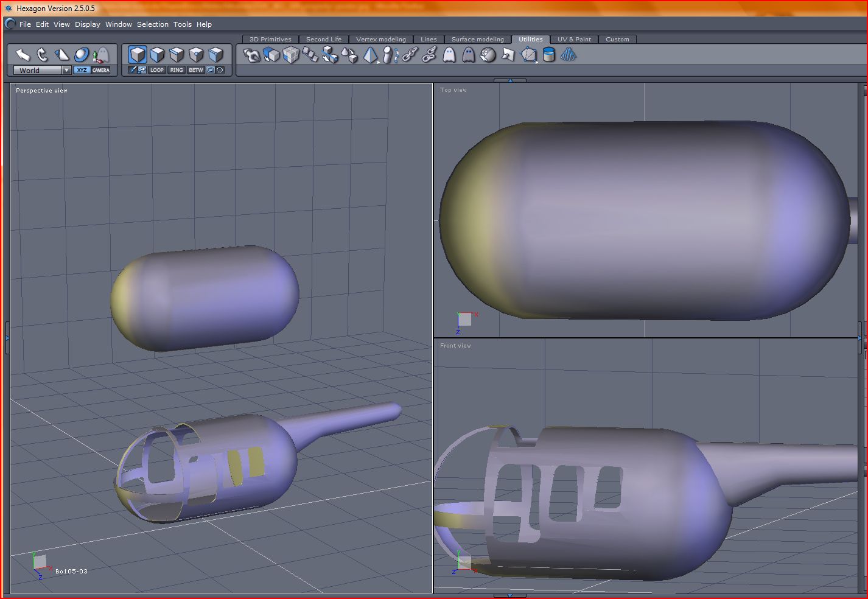Open the Help menu

tap(204, 24)
